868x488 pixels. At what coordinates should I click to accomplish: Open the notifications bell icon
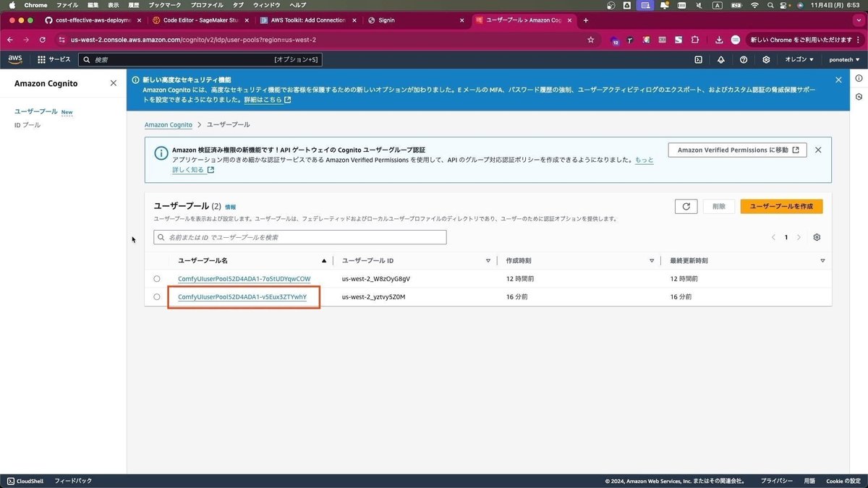click(721, 59)
